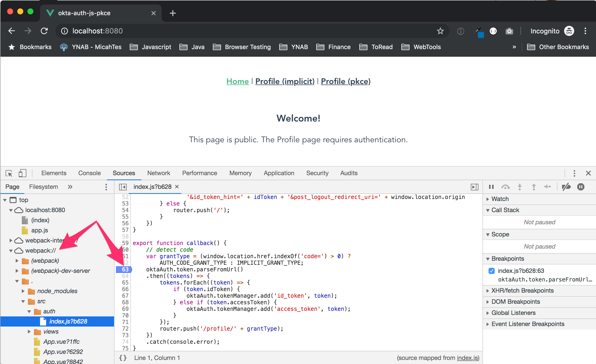Image resolution: width=596 pixels, height=364 pixels.
Task: Switch to the Network tab
Action: point(159,173)
